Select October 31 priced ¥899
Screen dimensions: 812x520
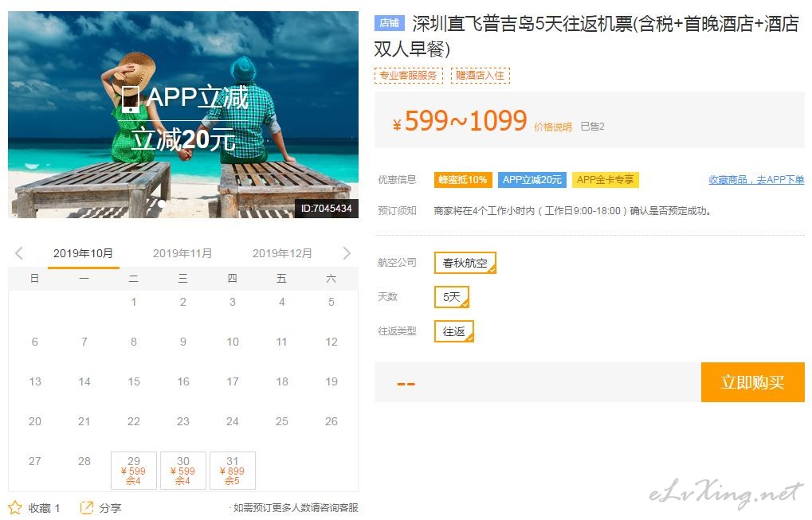(233, 471)
